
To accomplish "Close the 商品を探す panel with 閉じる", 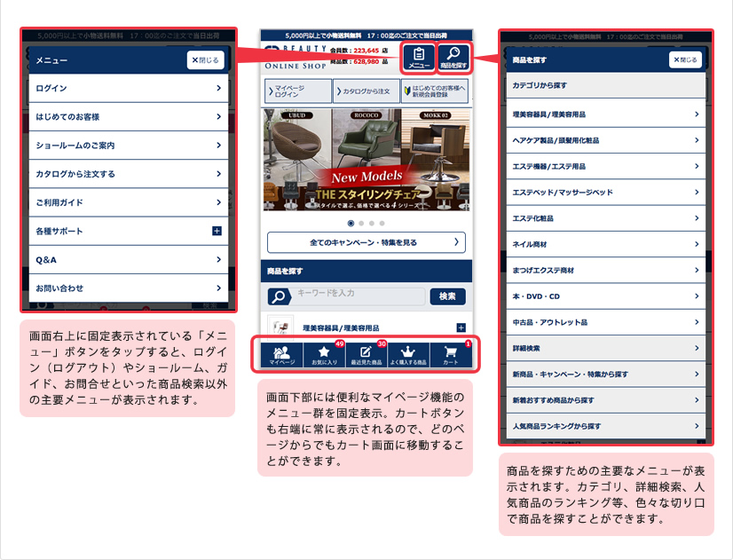I will pyautogui.click(x=686, y=60).
